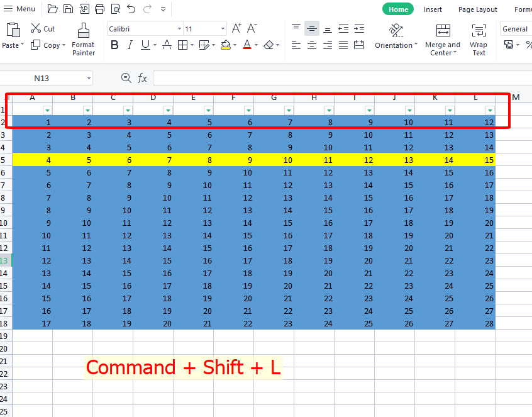Open the font size dropdown showing 11
This screenshot has width=532, height=417.
(223, 28)
